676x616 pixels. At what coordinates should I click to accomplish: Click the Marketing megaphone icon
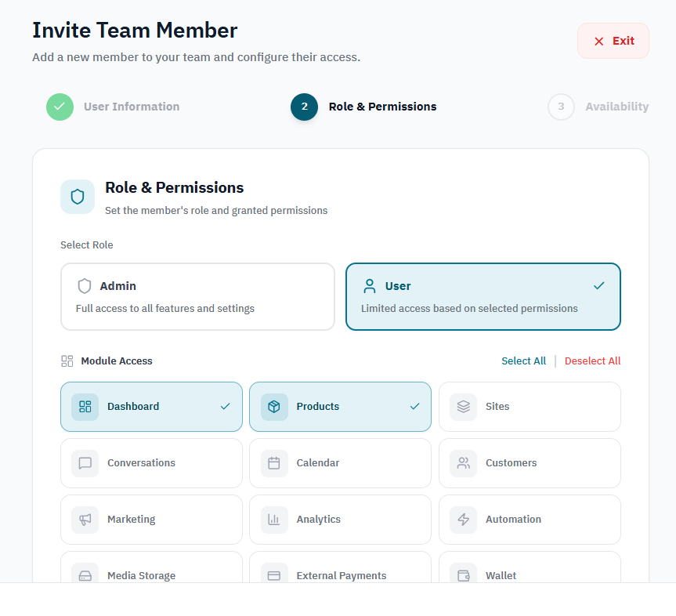click(85, 520)
